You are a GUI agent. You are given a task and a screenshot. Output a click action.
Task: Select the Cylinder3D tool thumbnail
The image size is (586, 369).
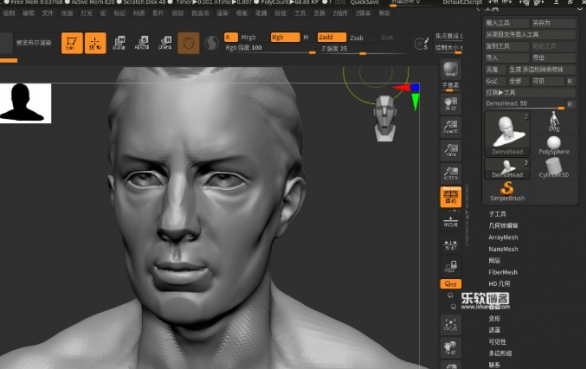click(554, 167)
